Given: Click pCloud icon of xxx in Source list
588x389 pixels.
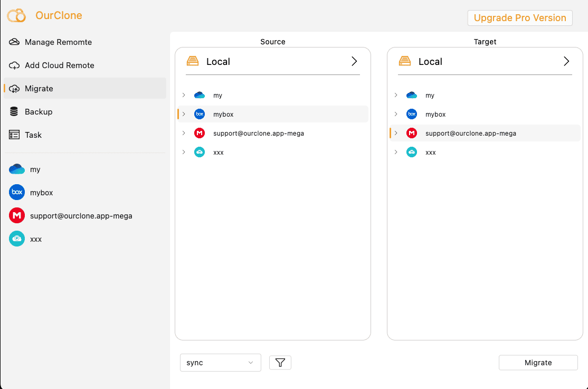Looking at the screenshot, I should pyautogui.click(x=200, y=152).
